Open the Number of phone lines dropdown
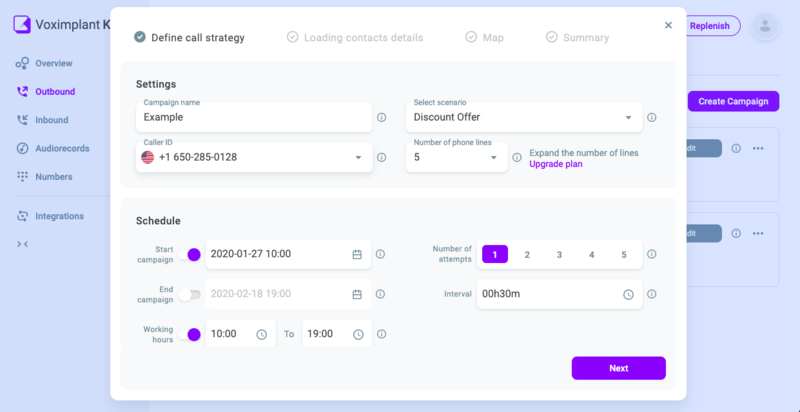The image size is (800, 412). click(x=457, y=157)
